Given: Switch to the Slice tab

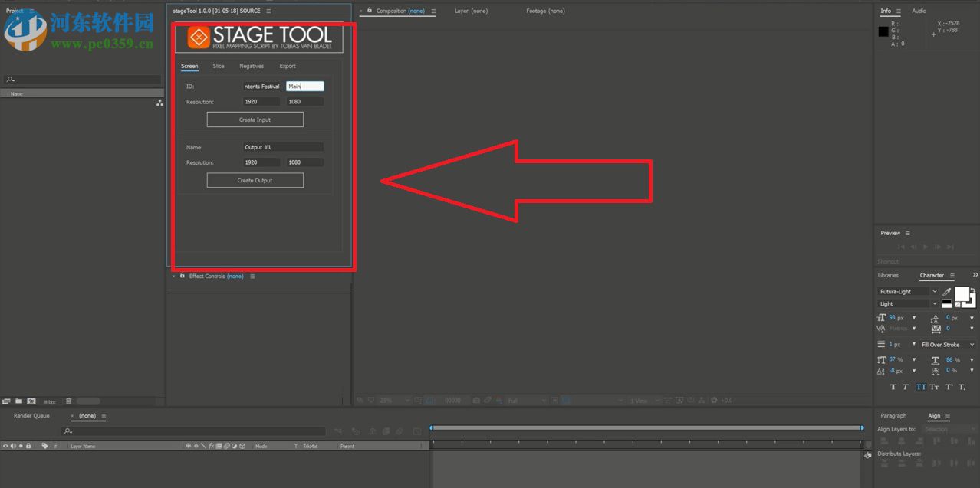Looking at the screenshot, I should (219, 66).
